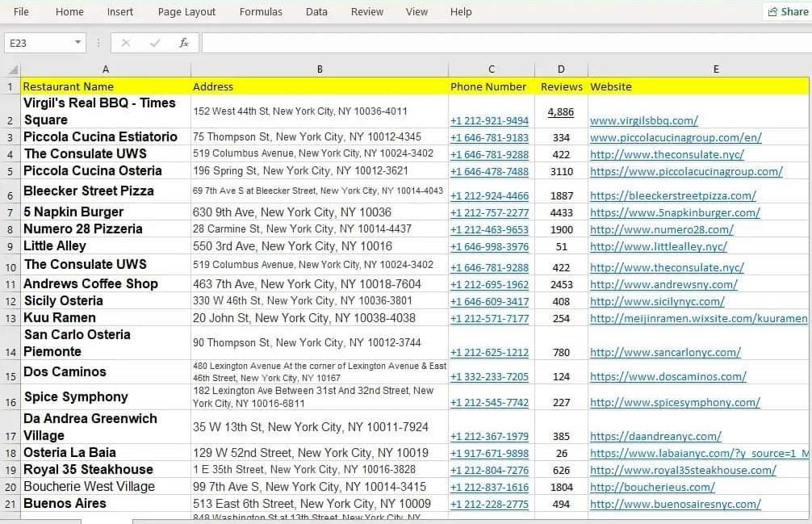
Task: Click the Name Box showing E23
Action: pyautogui.click(x=38, y=43)
